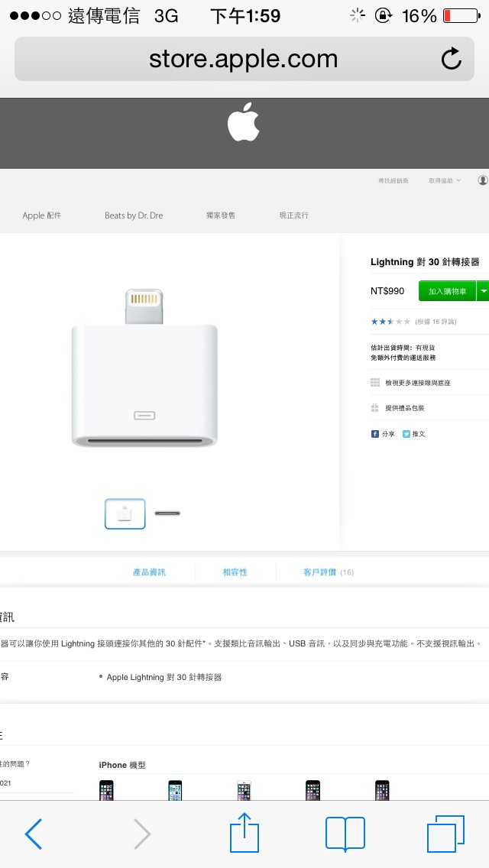Screen dimensions: 489x868
Task: Select the bottom-view adapter thumbnail
Action: (167, 513)
